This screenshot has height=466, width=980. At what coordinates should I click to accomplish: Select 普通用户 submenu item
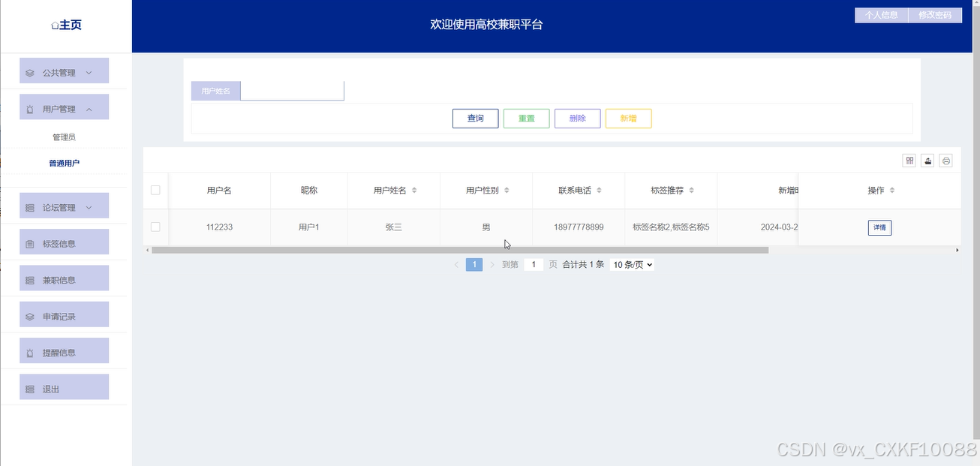pyautogui.click(x=64, y=163)
